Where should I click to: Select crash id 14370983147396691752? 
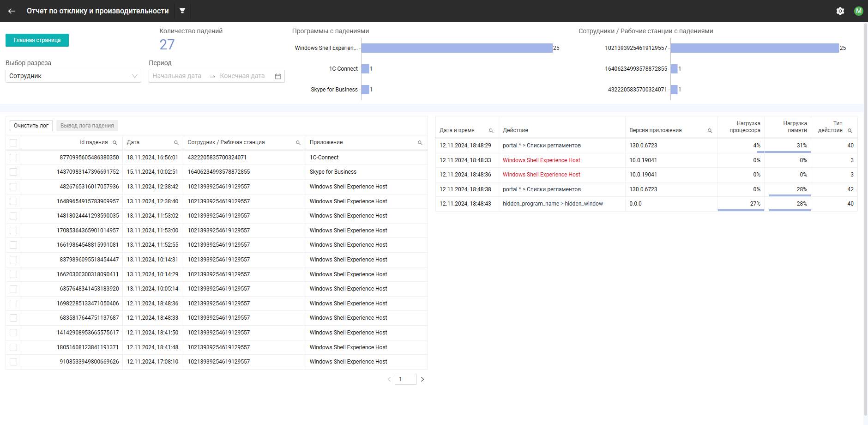point(88,172)
